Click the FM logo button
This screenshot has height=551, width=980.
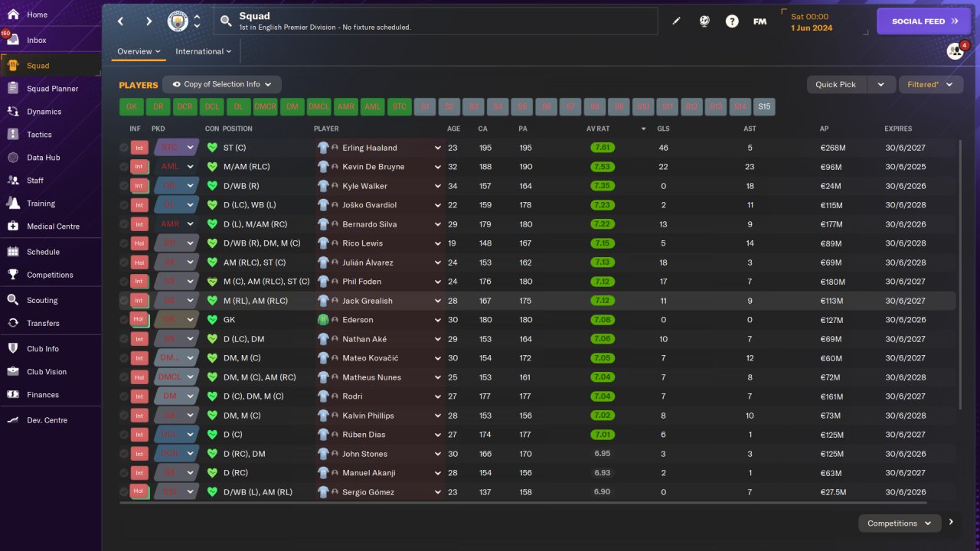[x=759, y=21]
